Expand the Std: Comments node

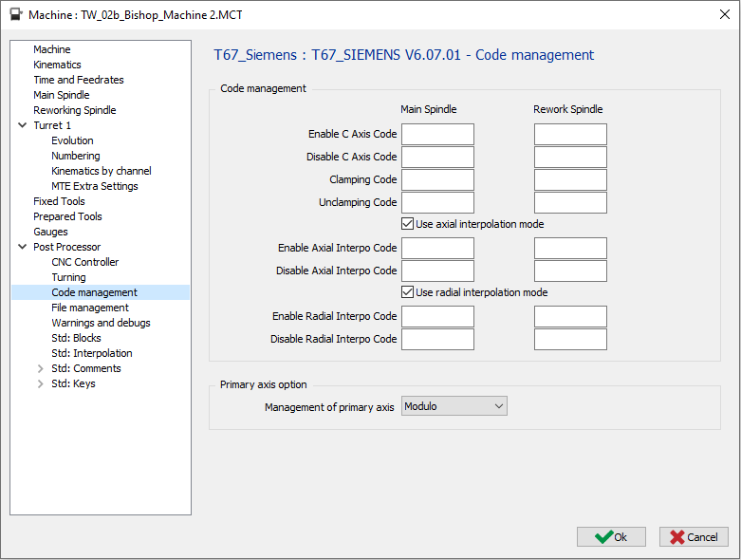point(40,368)
